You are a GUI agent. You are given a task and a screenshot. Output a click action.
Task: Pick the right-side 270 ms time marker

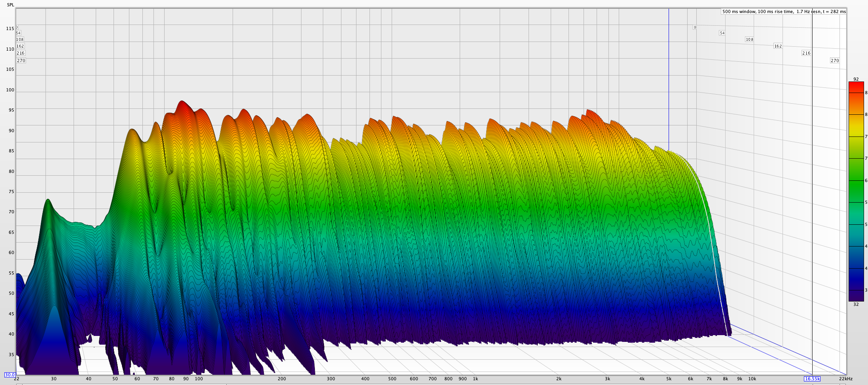pos(834,61)
